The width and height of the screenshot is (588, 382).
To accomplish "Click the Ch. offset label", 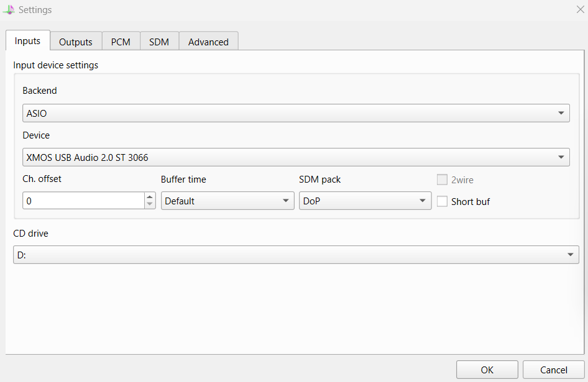I will pos(42,179).
